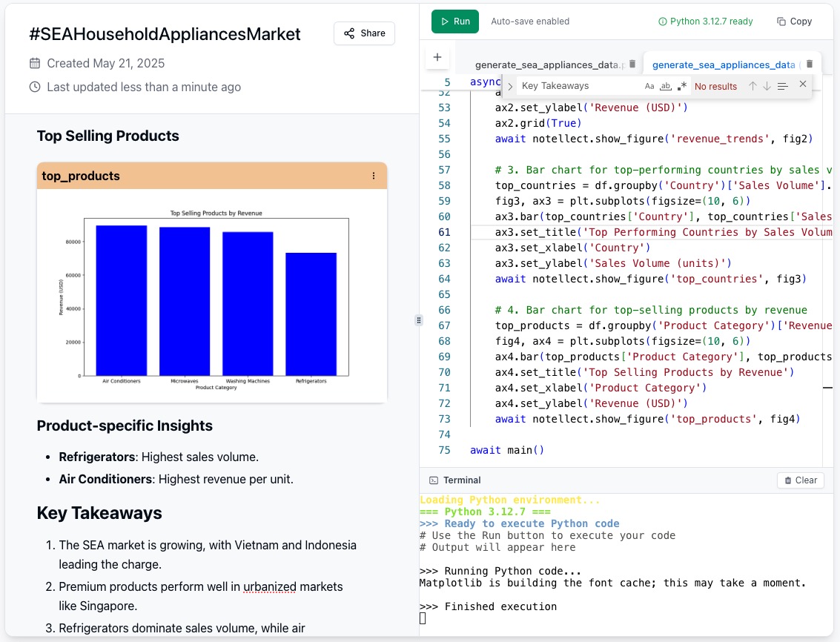The width and height of the screenshot is (840, 642).
Task: Share the SEA appliances note
Action: 364,33
